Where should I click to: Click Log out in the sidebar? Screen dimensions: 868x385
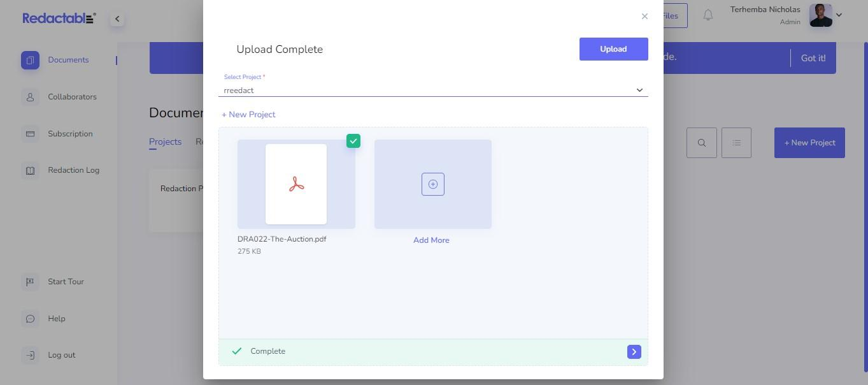[x=61, y=355]
